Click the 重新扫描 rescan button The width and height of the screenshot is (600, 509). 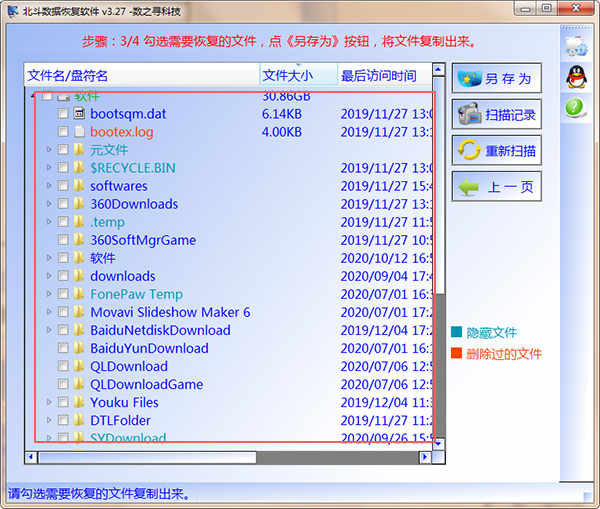496,151
